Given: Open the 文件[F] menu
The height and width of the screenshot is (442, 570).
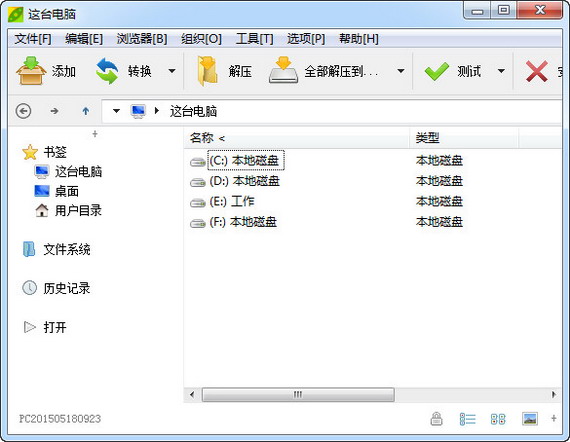Looking at the screenshot, I should (x=33, y=39).
